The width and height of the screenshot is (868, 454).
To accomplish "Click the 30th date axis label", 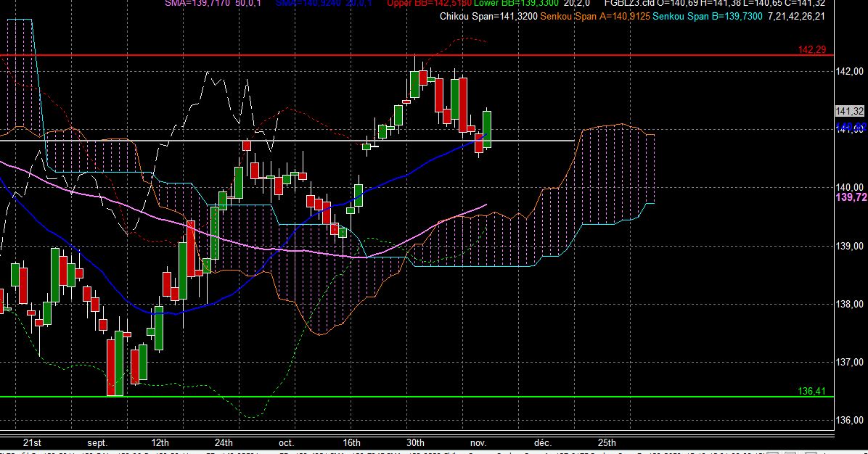I will (415, 442).
